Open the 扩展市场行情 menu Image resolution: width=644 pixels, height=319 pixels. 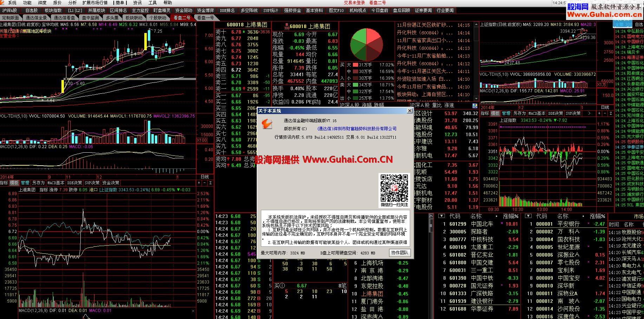(x=95, y=3)
